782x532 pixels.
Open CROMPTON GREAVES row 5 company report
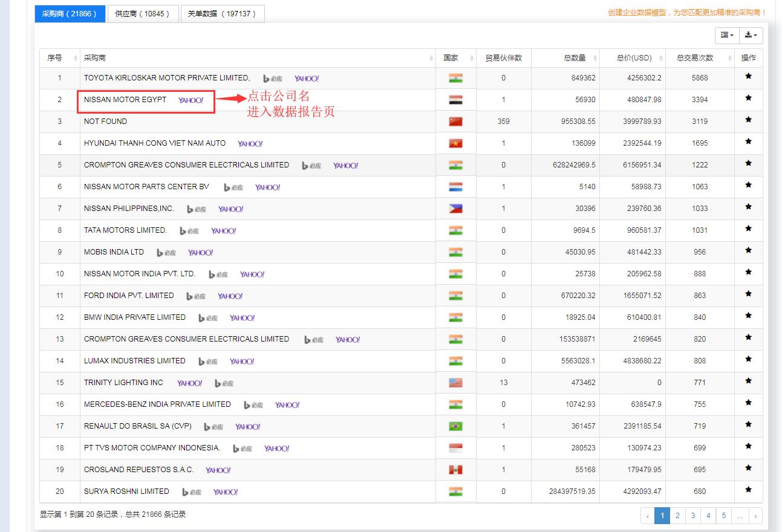[x=186, y=165]
